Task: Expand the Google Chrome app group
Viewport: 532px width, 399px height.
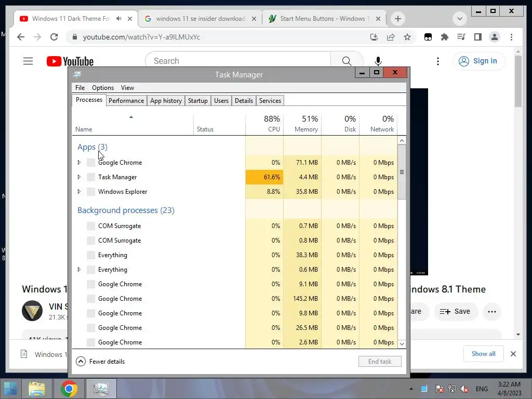Action: (79, 163)
